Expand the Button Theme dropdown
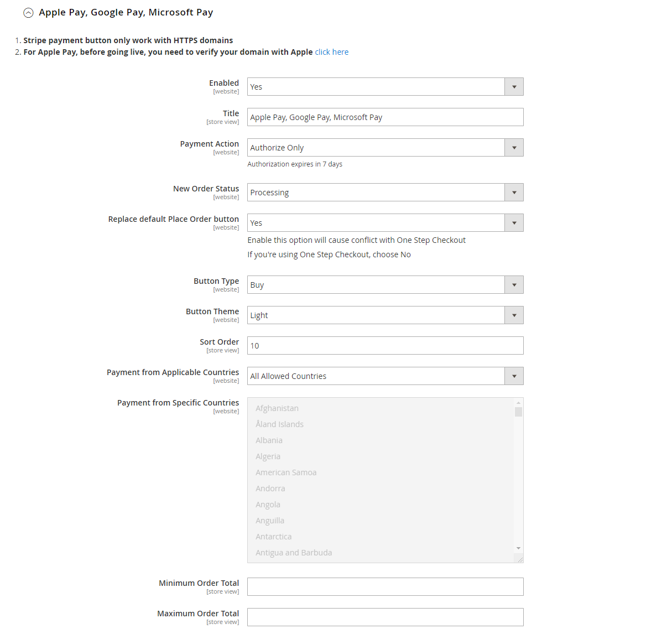Viewport: 672px width, 634px height. (x=385, y=315)
